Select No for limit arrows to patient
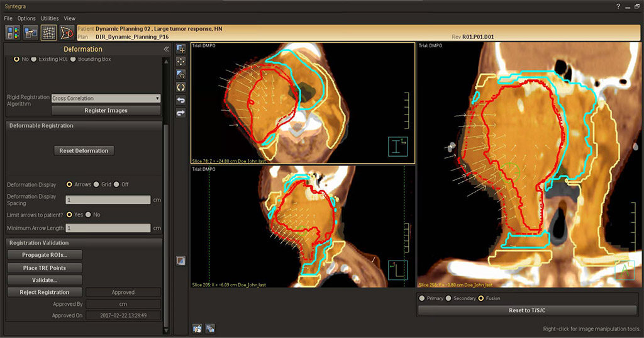This screenshot has height=338, width=644. pyautogui.click(x=88, y=215)
